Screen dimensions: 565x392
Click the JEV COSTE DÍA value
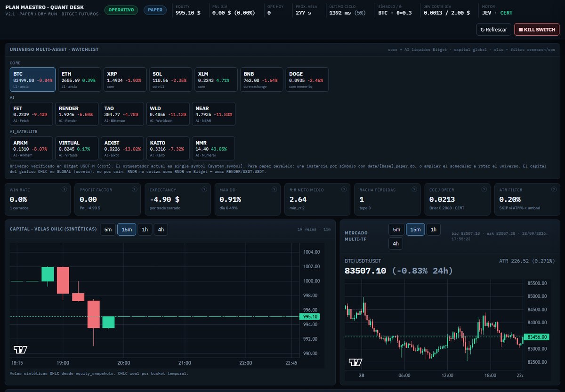[447, 13]
